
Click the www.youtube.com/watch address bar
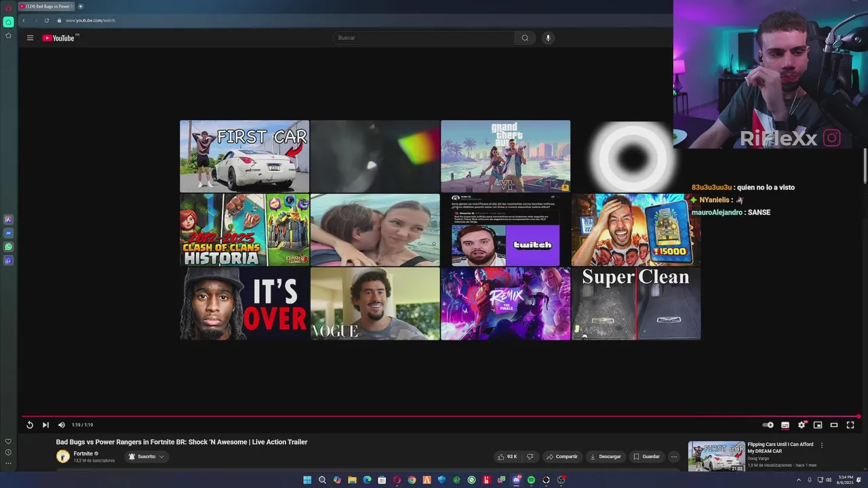click(x=90, y=20)
